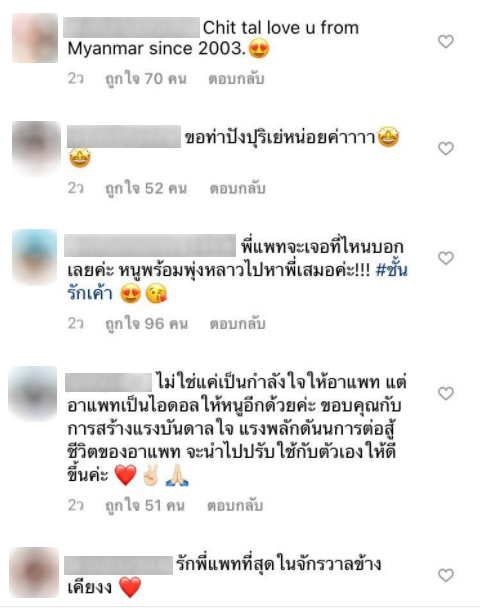Like the Myanmar since 2003 comment
Viewport: 480px width, 608px height.
(x=445, y=41)
